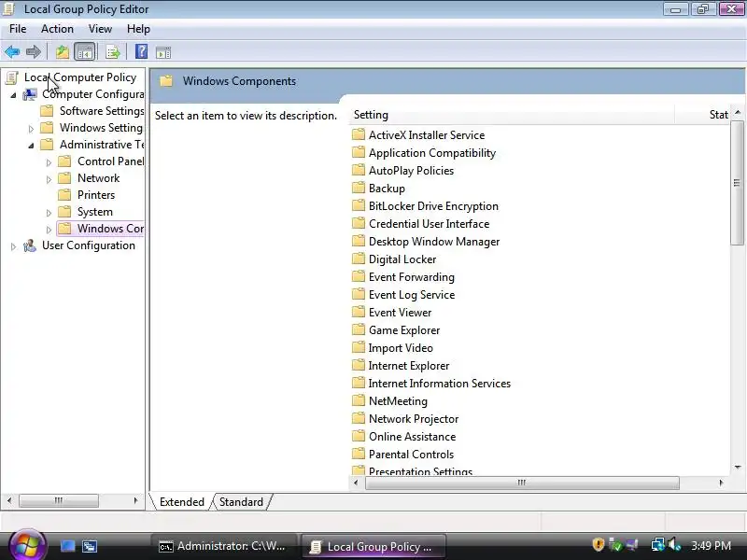The image size is (747, 560).
Task: Click the Administrator command prompt taskbar button
Action: 223,546
